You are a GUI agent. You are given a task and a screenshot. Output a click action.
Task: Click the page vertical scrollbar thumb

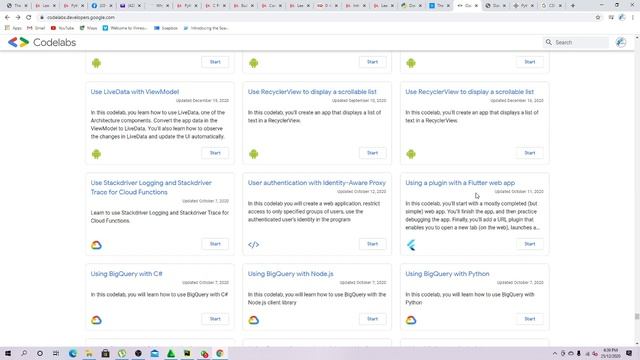tap(637, 316)
